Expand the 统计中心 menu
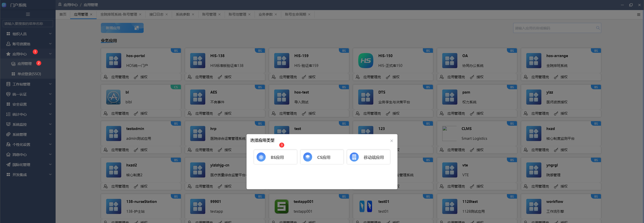Viewport: 644px width, 223px height. click(x=28, y=114)
